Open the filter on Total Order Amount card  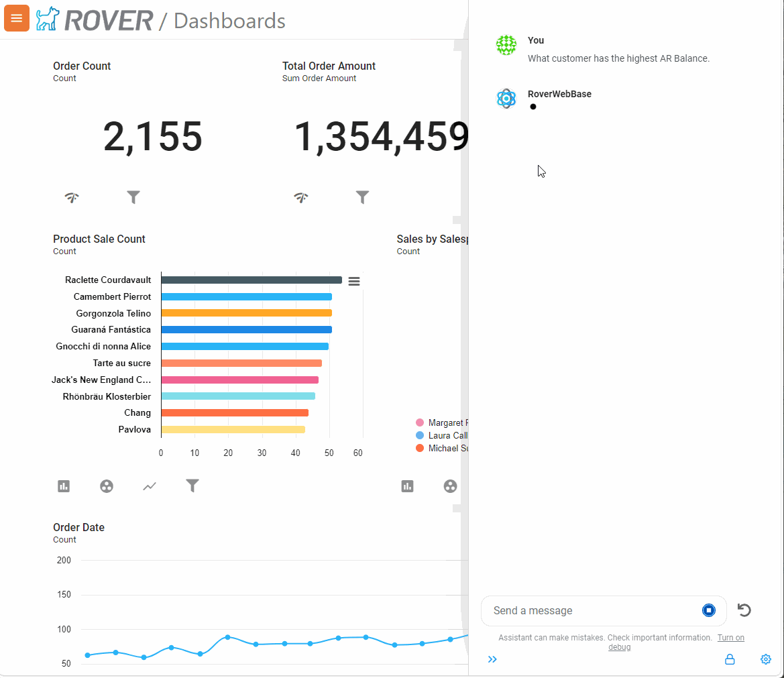click(x=362, y=198)
